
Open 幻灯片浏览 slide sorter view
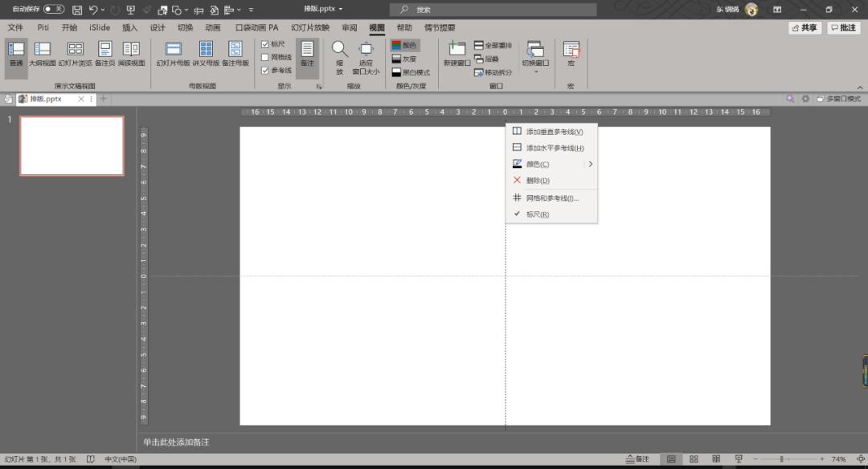point(75,53)
